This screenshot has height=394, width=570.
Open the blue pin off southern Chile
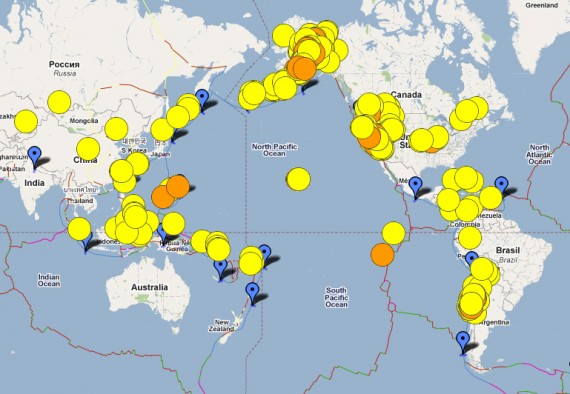point(463,343)
